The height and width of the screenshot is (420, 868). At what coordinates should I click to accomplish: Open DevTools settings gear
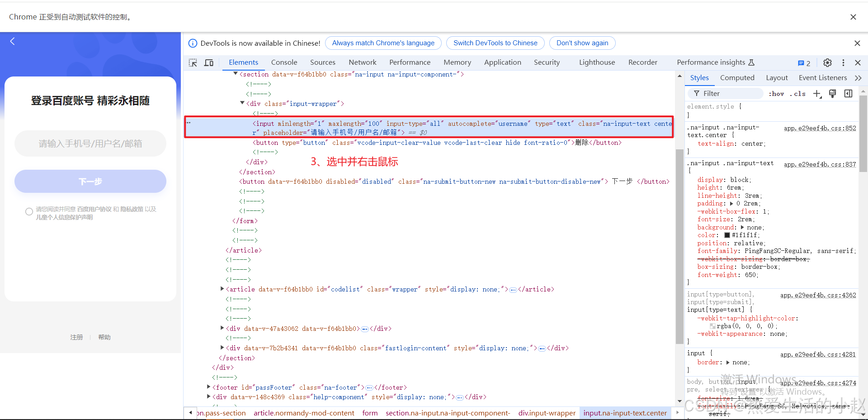827,62
